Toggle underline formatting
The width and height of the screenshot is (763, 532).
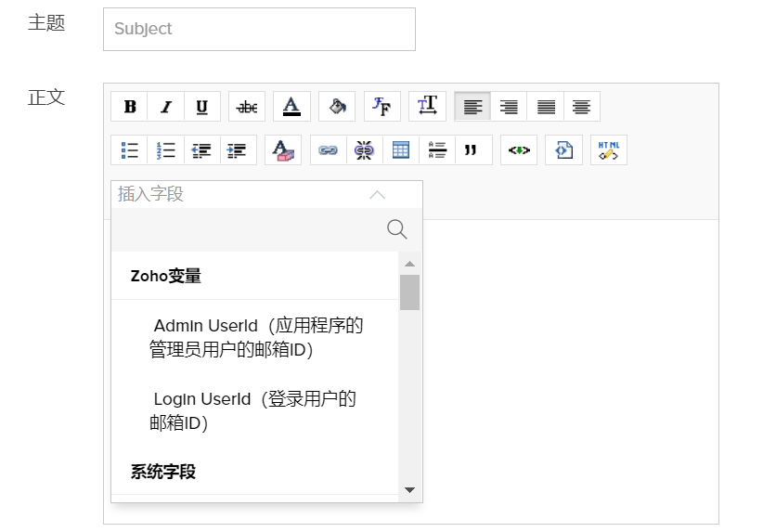point(202,106)
